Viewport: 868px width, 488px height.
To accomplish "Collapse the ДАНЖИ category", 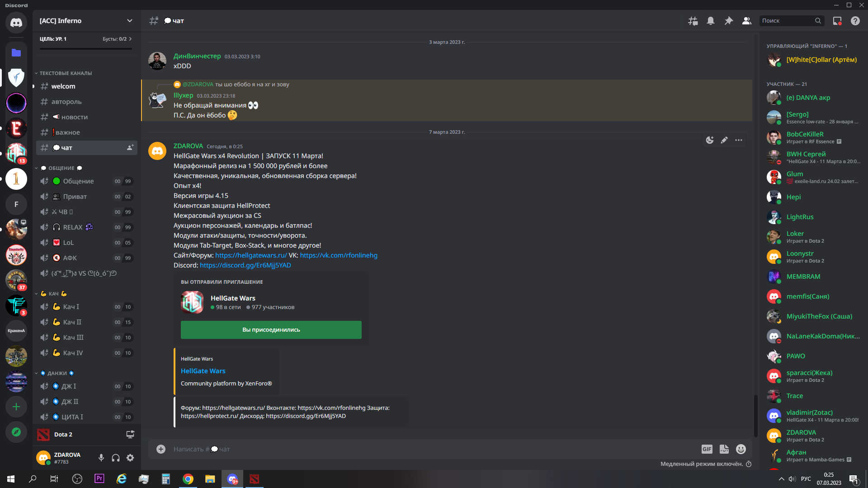I will [x=54, y=373].
